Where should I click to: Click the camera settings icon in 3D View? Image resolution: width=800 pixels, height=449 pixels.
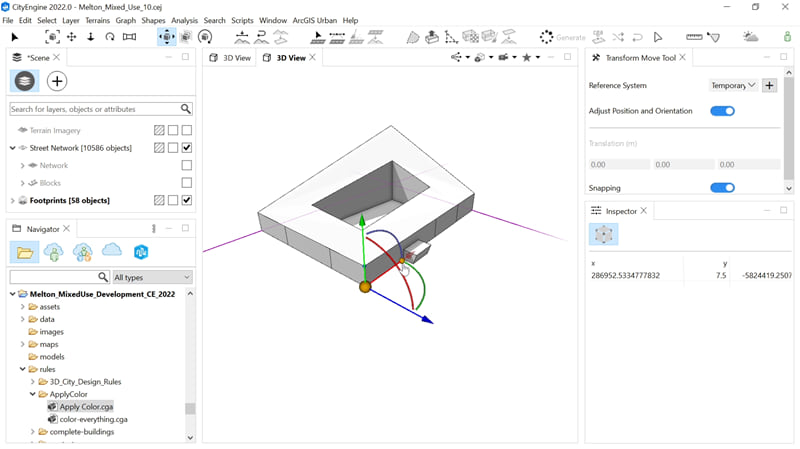coord(503,57)
